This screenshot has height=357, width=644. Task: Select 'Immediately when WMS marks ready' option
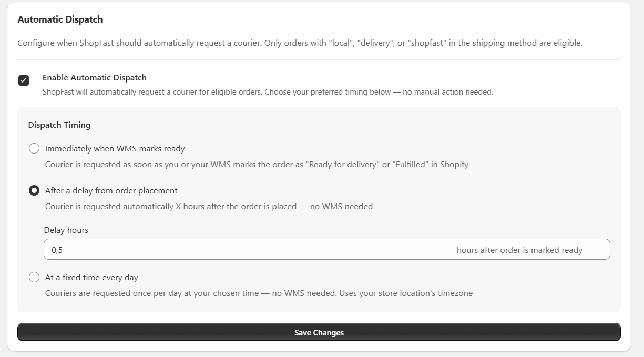34,148
